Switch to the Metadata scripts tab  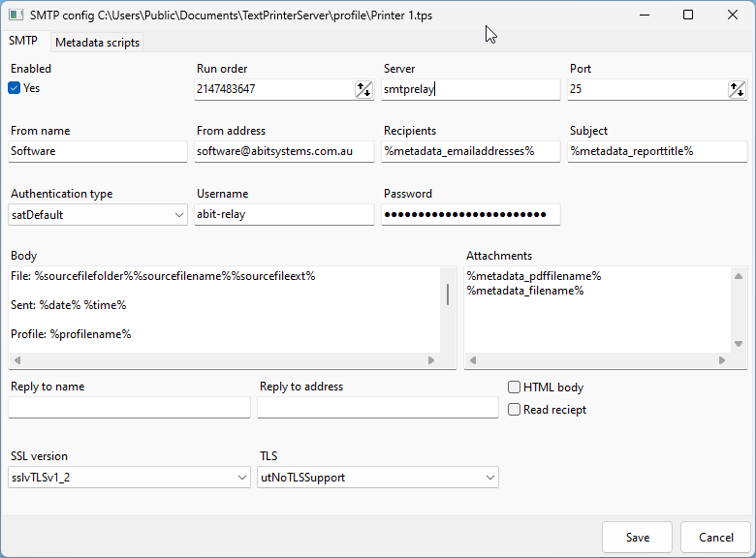pos(97,43)
